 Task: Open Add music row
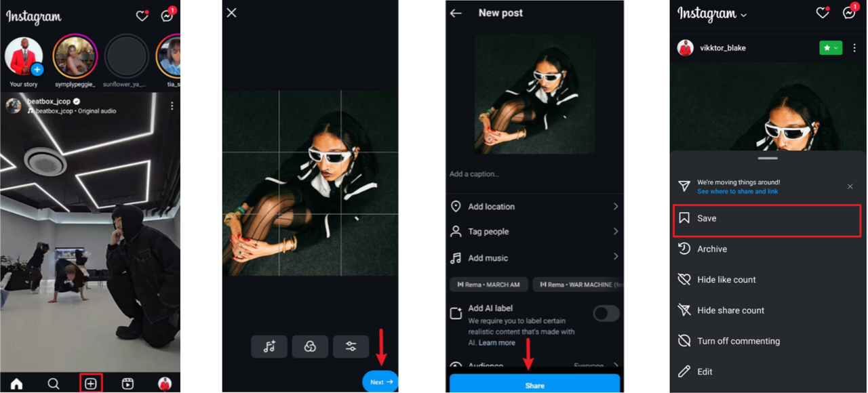[535, 257]
